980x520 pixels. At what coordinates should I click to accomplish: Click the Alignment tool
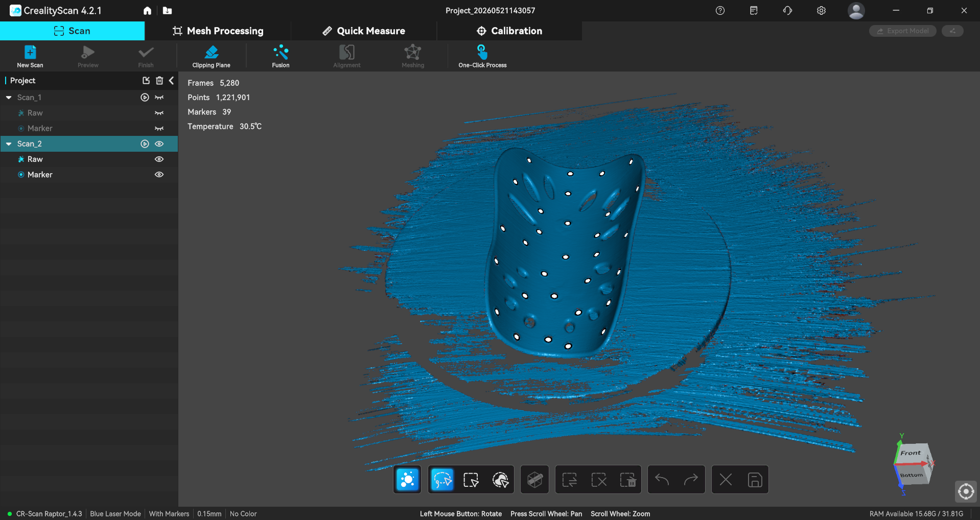[x=346, y=56]
